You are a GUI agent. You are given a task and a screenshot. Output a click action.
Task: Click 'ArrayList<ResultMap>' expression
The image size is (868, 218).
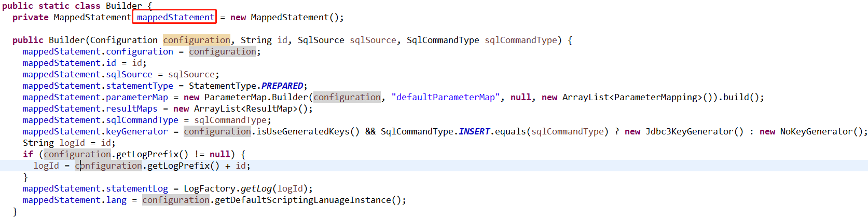246,108
